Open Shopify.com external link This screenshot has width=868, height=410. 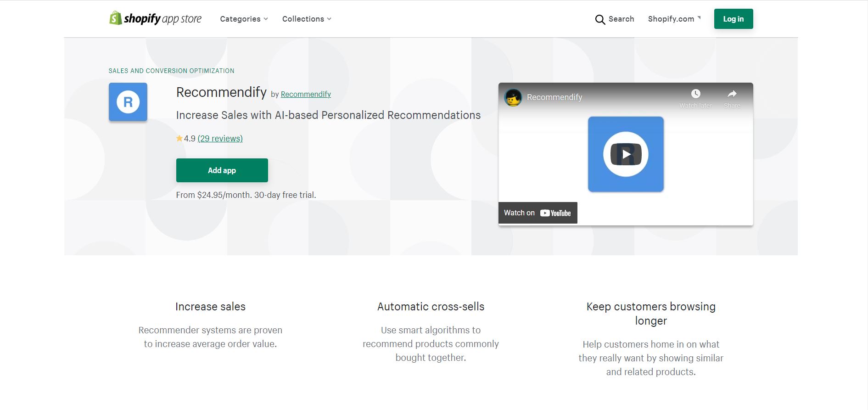pos(674,19)
